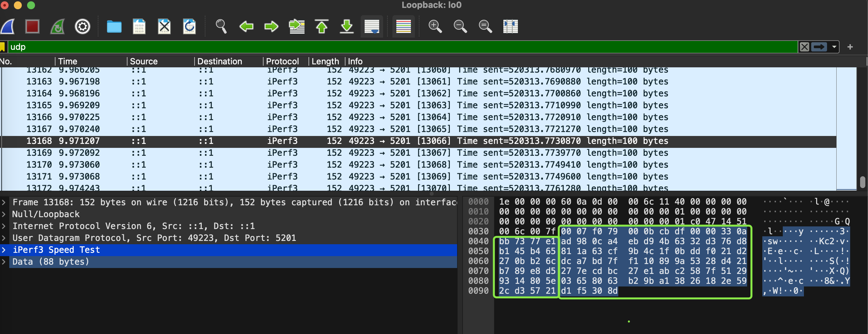
Task: Open a capture file
Action: tap(114, 26)
